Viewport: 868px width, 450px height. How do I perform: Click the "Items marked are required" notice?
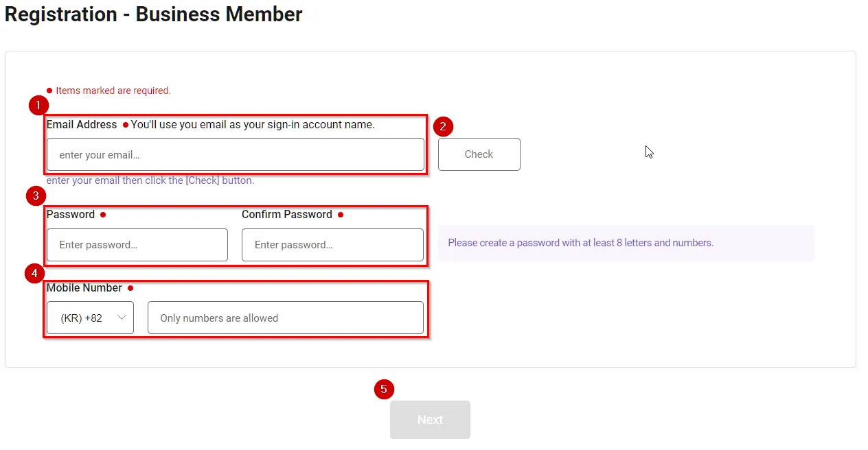point(113,91)
